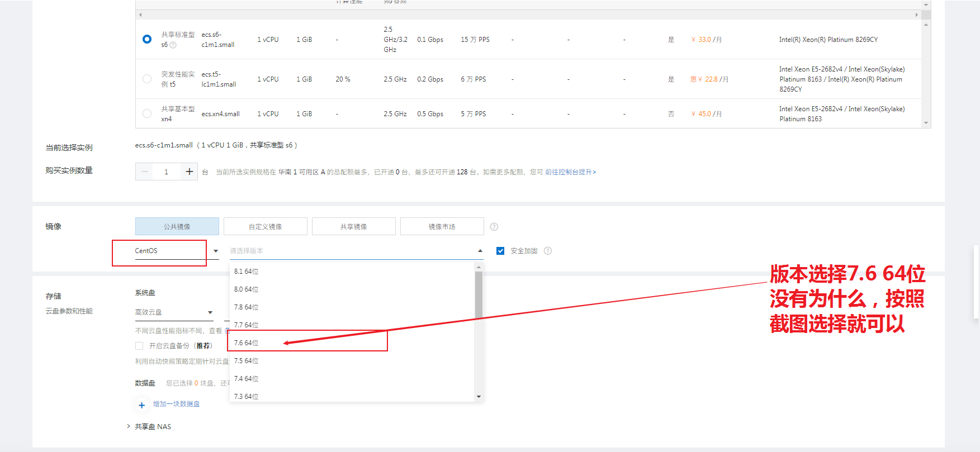Viewport: 980px width, 452px height.
Task: Enable the 开启云盘备份 checkbox
Action: (139, 346)
